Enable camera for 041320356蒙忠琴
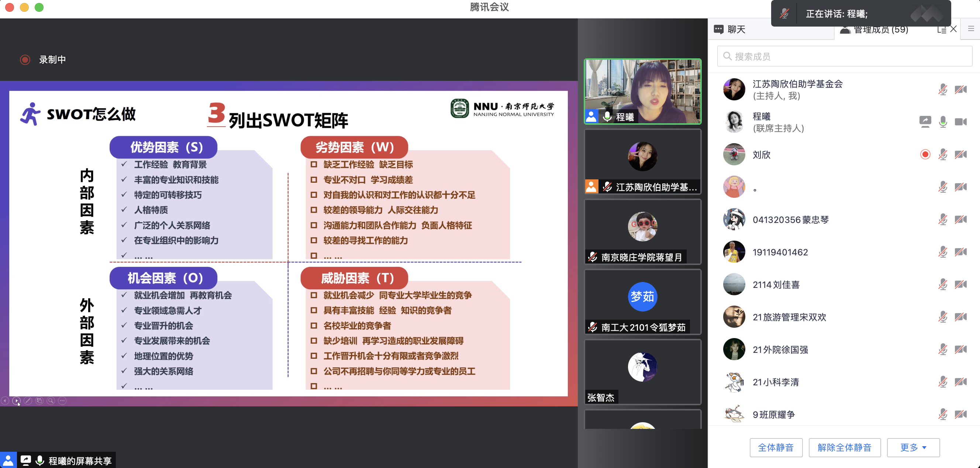Viewport: 980px width, 468px height. click(960, 220)
